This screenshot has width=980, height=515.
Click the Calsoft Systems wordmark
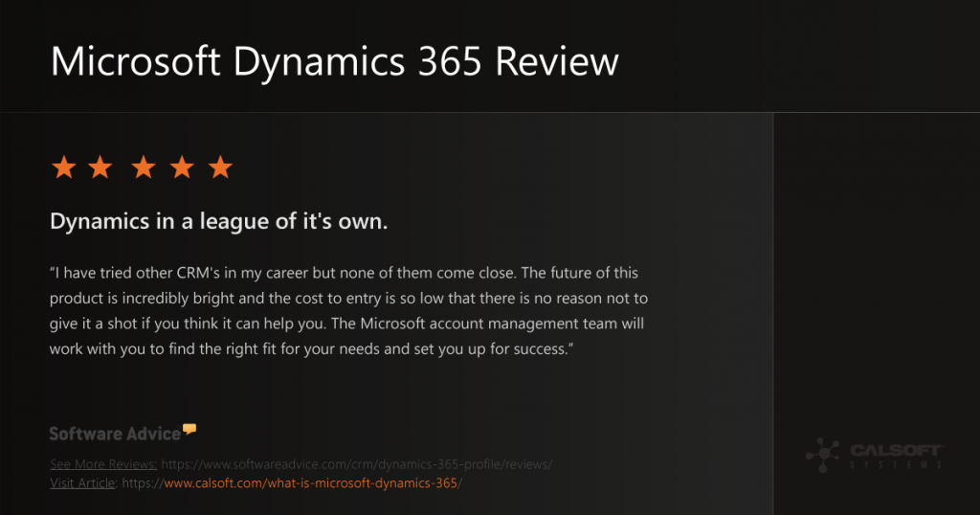pos(896,456)
